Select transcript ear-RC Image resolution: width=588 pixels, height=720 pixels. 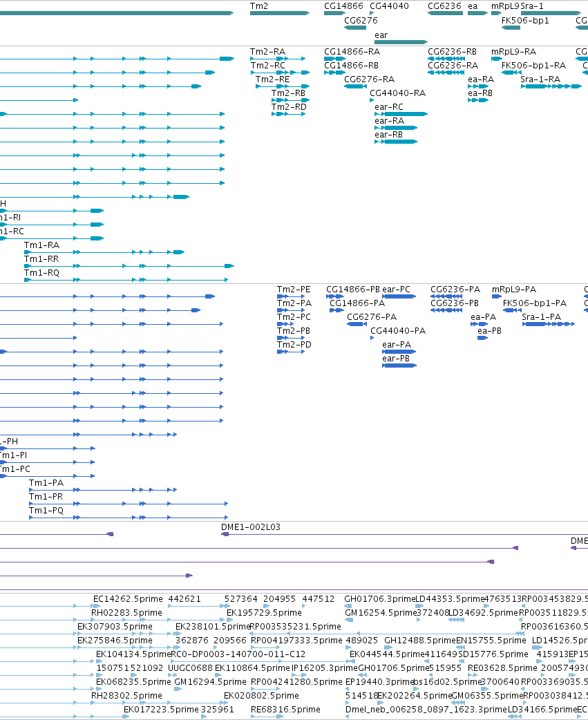click(x=401, y=114)
